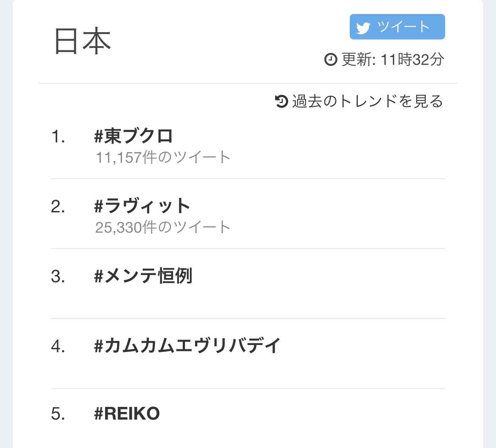
Task: Select rank number 1 in list
Action: [58, 137]
